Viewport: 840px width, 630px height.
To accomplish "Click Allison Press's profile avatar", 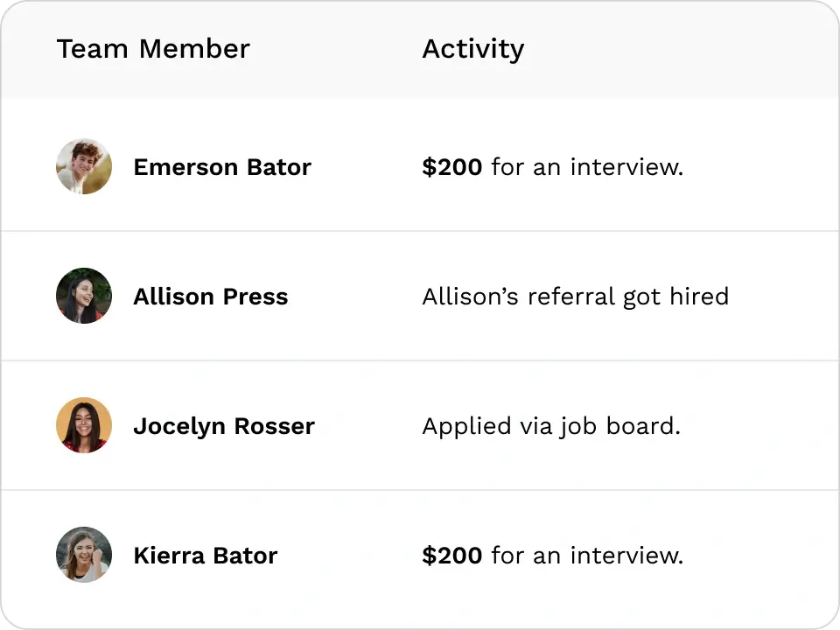I will coord(84,296).
